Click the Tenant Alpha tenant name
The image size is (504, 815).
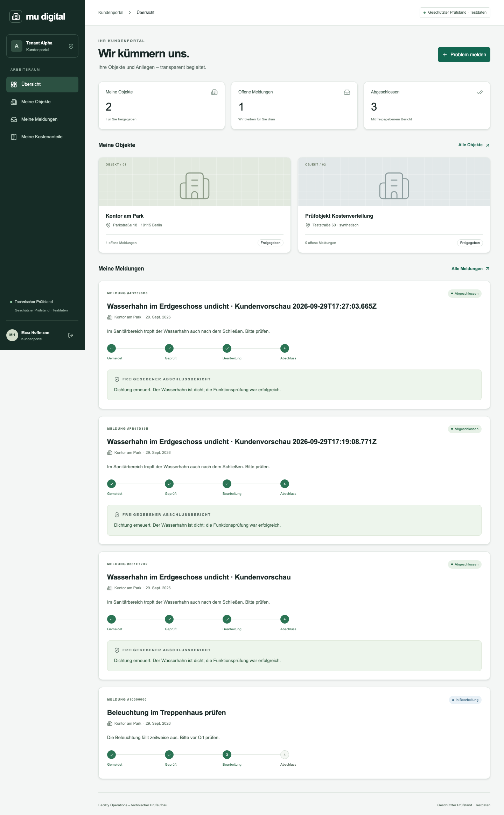[x=39, y=43]
